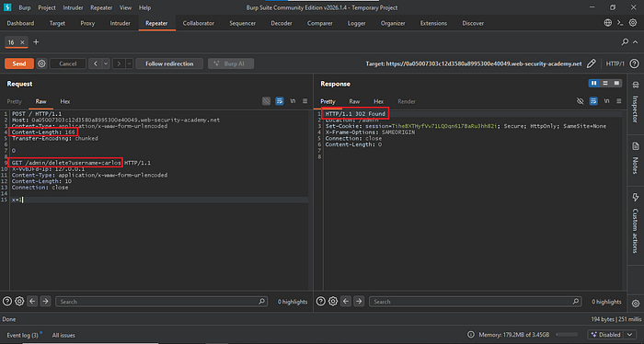
Task: Switch response view to Raw tab
Action: (x=354, y=101)
